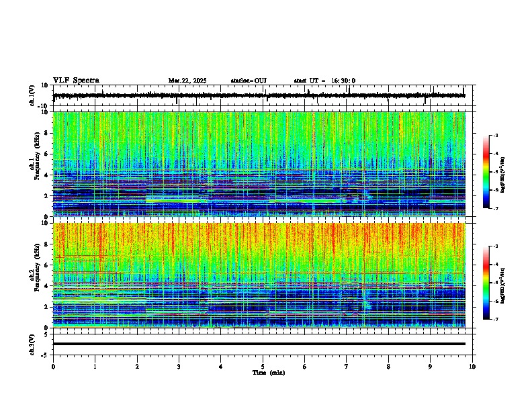
Task: Click the "8" kHz tick on ch.2 frequency axis
Action: tap(46, 244)
